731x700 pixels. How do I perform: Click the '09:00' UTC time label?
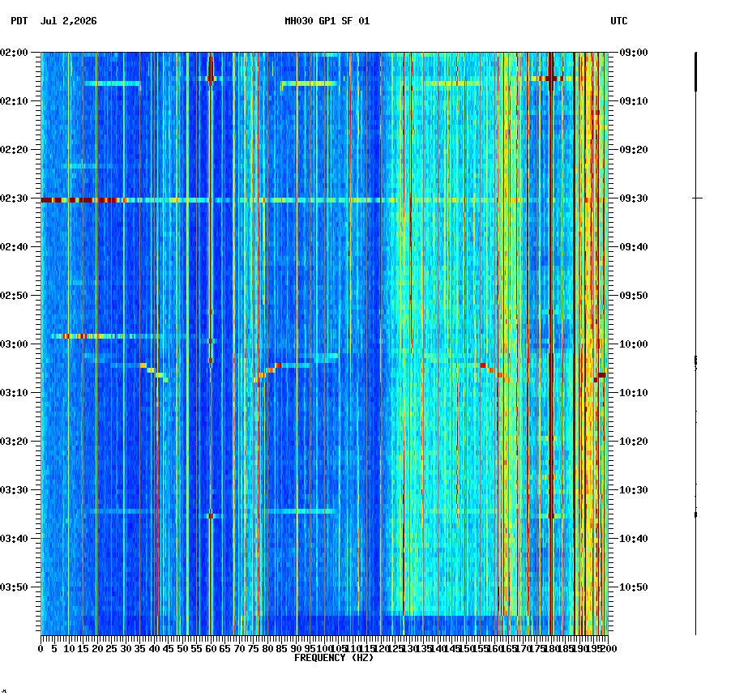point(634,52)
